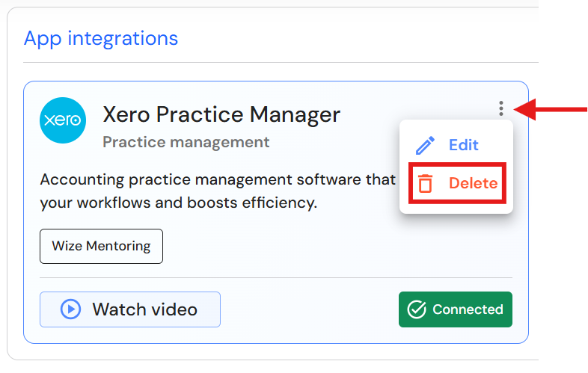Open the three-dot options menu

(x=500, y=109)
